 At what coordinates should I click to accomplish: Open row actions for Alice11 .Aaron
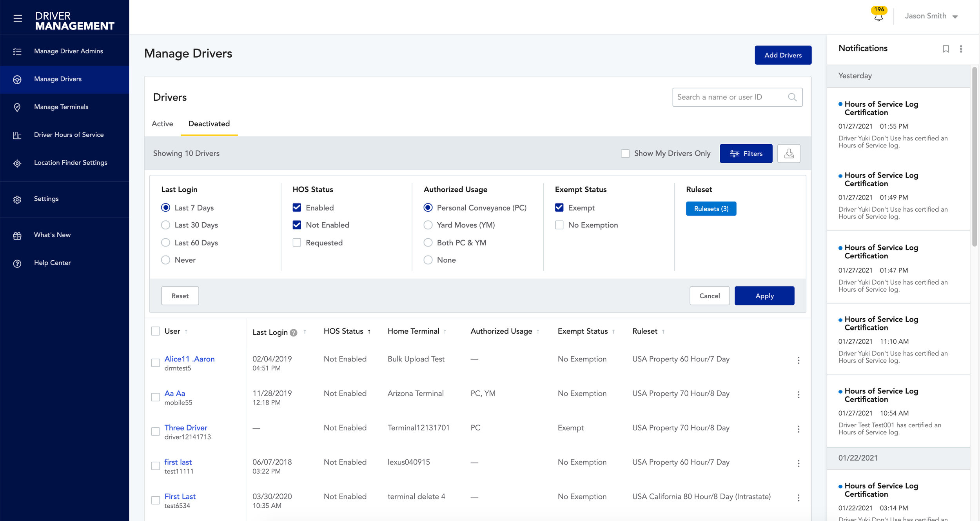(x=799, y=360)
